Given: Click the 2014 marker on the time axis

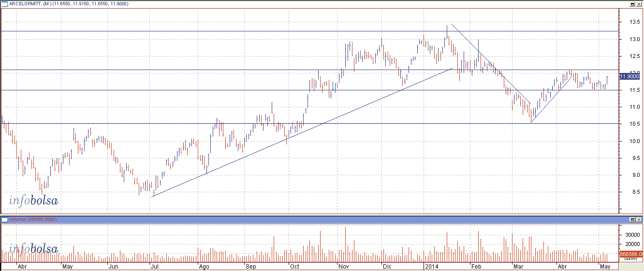Looking at the screenshot, I should pyautogui.click(x=430, y=266).
